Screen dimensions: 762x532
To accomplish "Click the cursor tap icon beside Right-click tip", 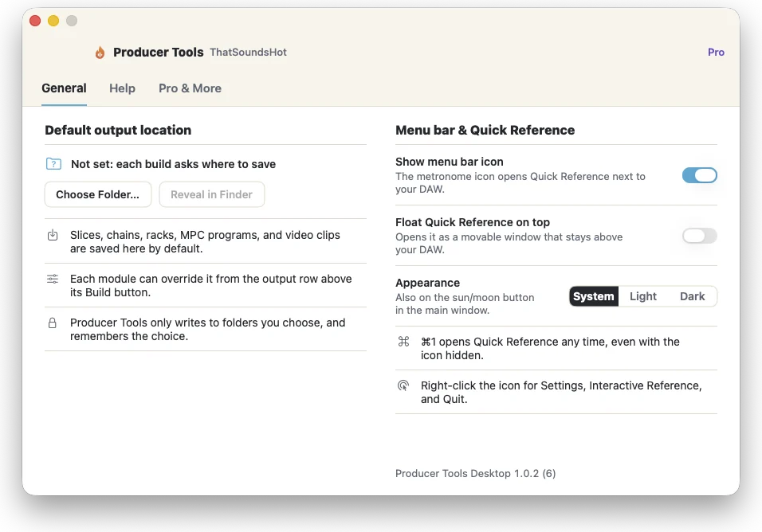I will point(403,386).
